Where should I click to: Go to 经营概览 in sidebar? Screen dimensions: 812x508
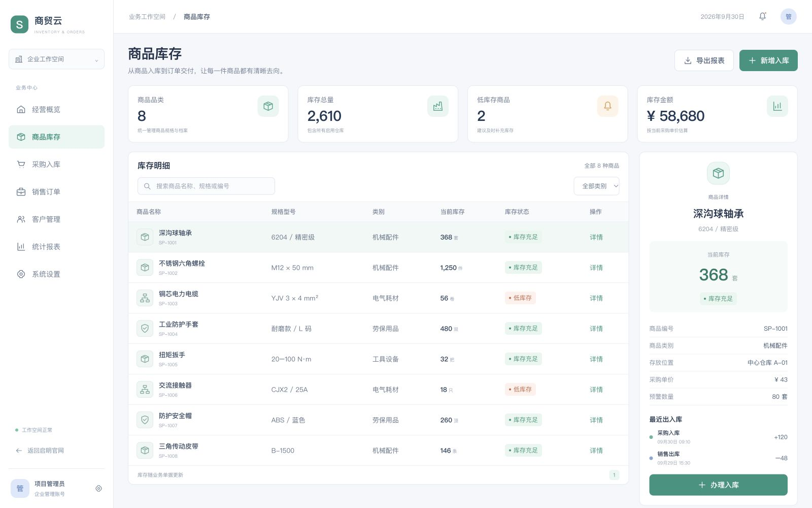(x=56, y=109)
